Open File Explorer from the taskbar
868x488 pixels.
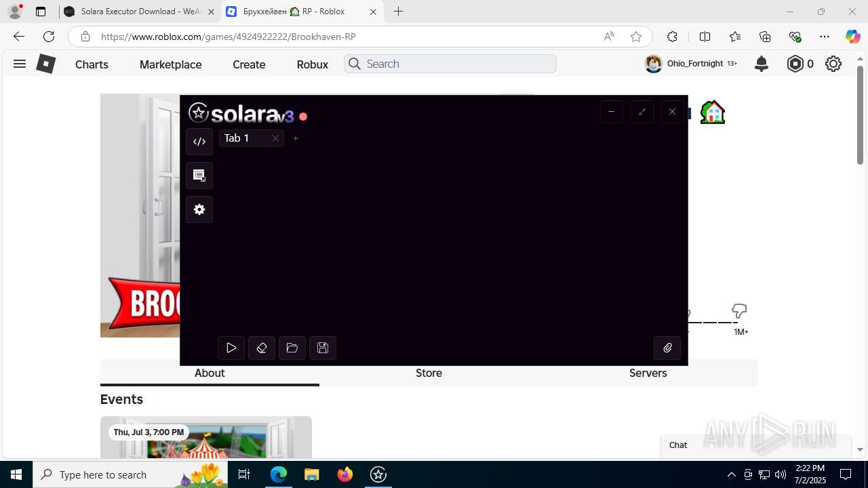[312, 474]
